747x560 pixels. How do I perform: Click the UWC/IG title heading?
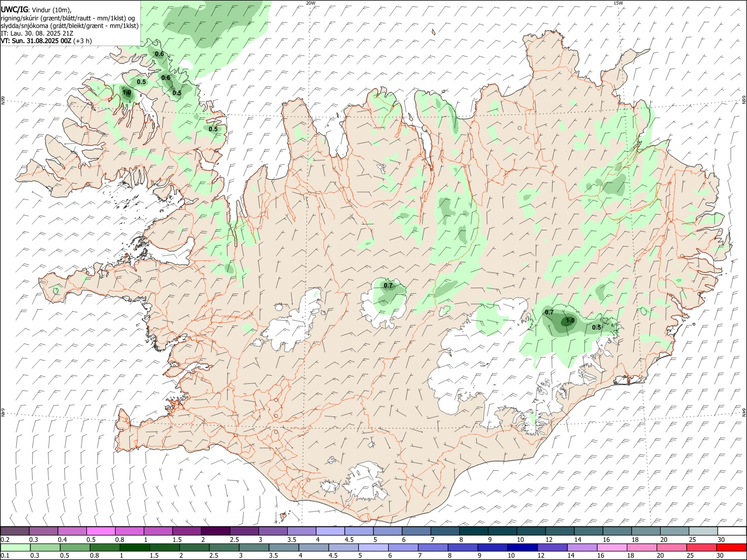[15, 9]
